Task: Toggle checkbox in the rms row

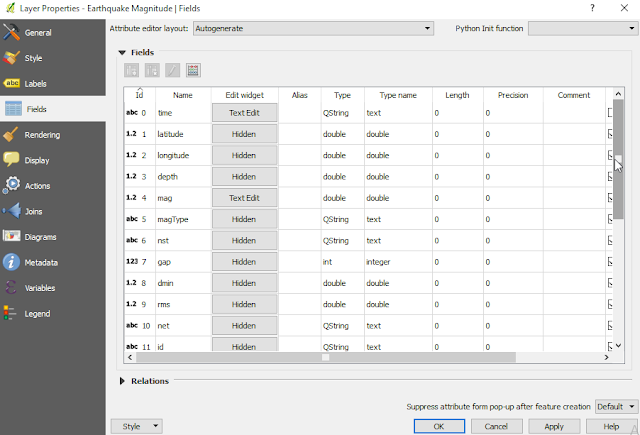Action: coord(610,304)
